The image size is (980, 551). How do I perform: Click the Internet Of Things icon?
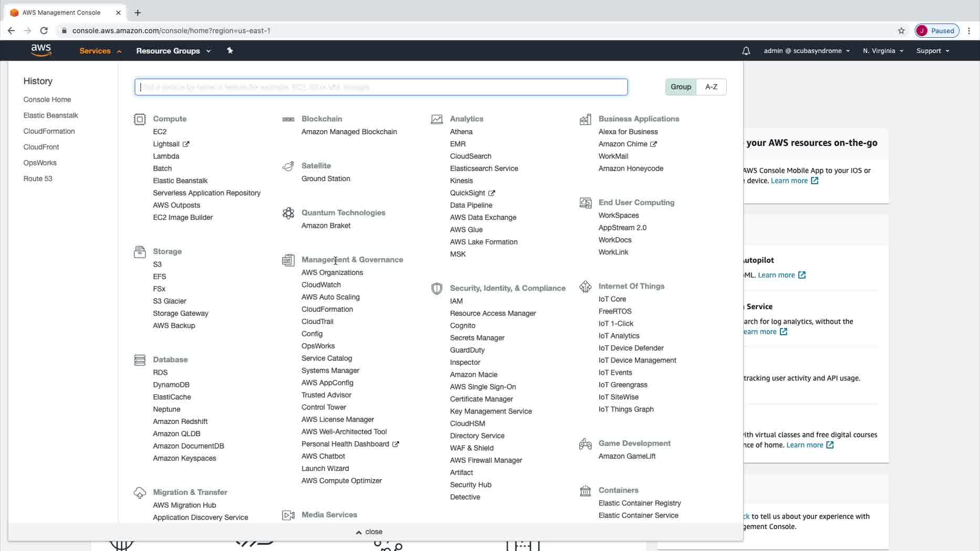tap(586, 287)
